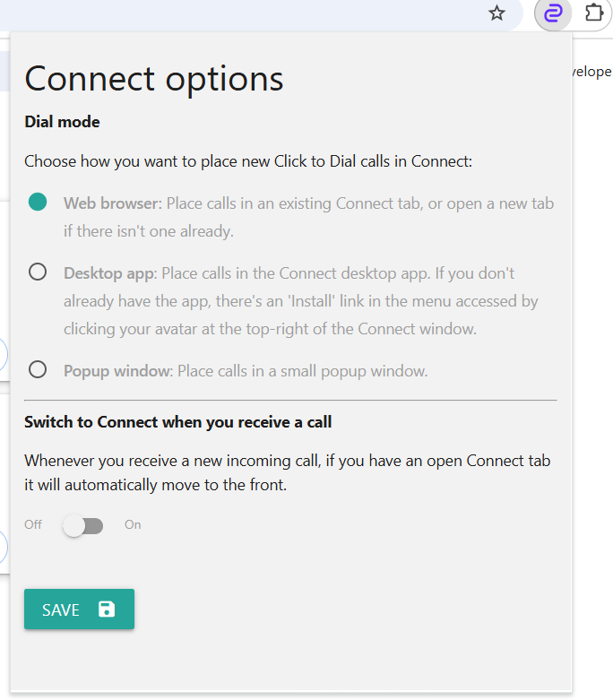The image size is (613, 700).
Task: Click the 'Whenever you receive a new incoming call' paragraph
Action: (x=288, y=472)
